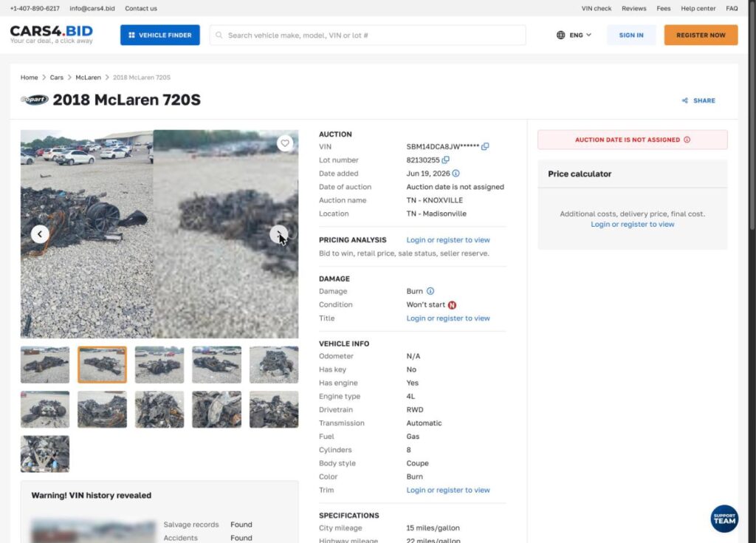Screen dimensions: 756x543
Task: Open the Help center menu item
Action: 698,8
